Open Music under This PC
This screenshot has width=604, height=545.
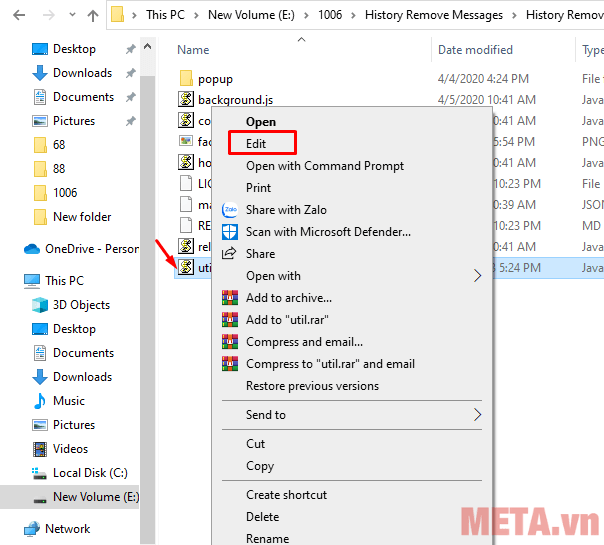(69, 401)
